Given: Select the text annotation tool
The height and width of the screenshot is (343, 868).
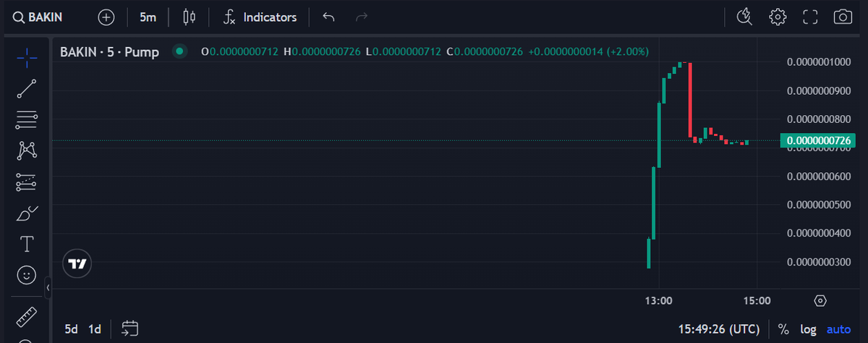Looking at the screenshot, I should click(27, 245).
